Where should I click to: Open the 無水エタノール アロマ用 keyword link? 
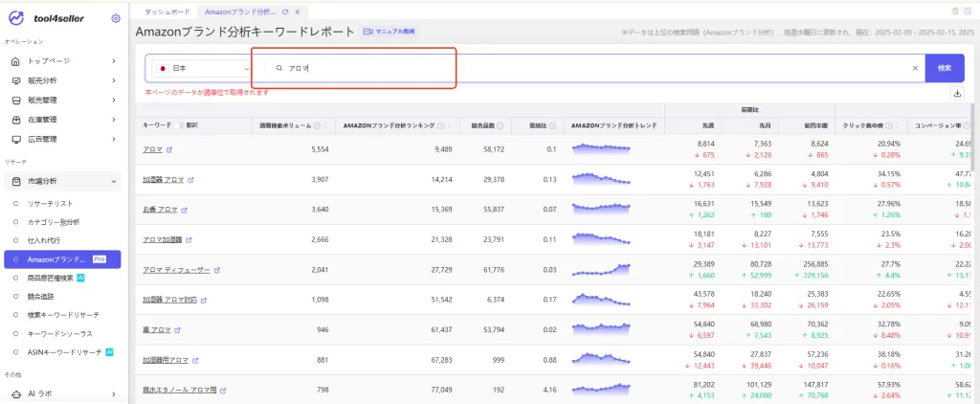179,391
